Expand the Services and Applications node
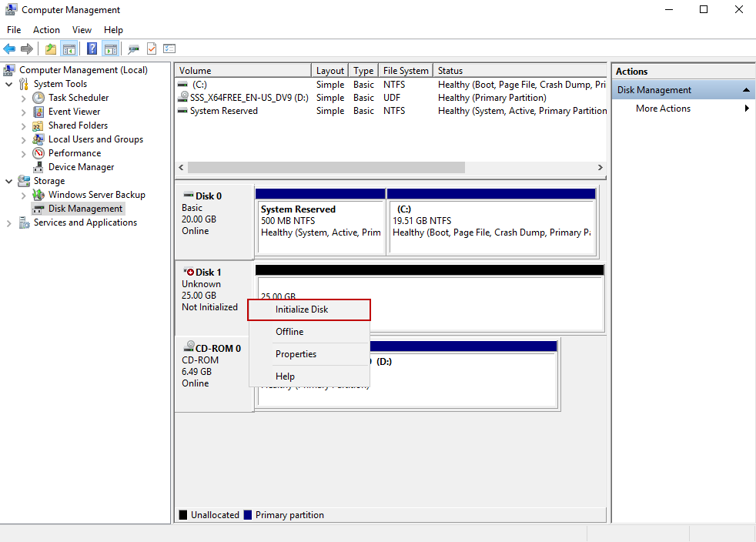Image resolution: width=756 pixels, height=542 pixels. (x=8, y=223)
